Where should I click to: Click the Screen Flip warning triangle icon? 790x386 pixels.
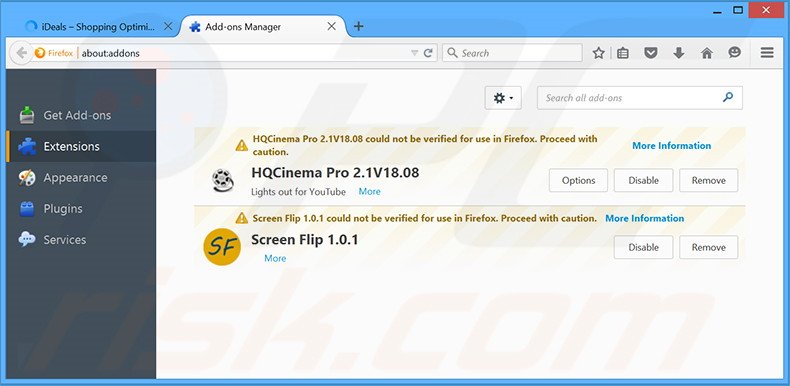pyautogui.click(x=242, y=218)
